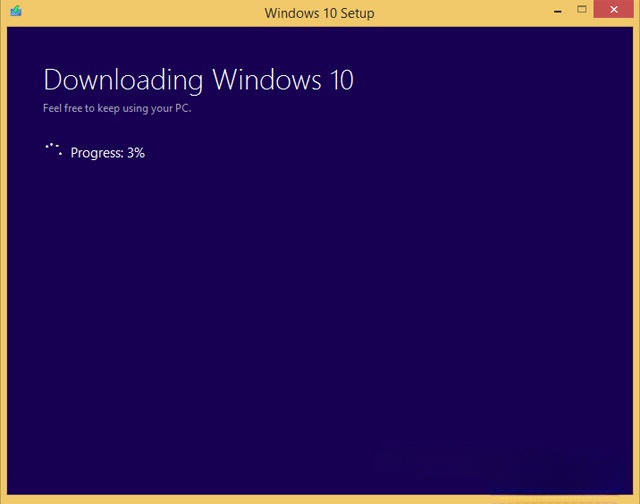Click the spinning progress indicator dots

[x=53, y=149]
